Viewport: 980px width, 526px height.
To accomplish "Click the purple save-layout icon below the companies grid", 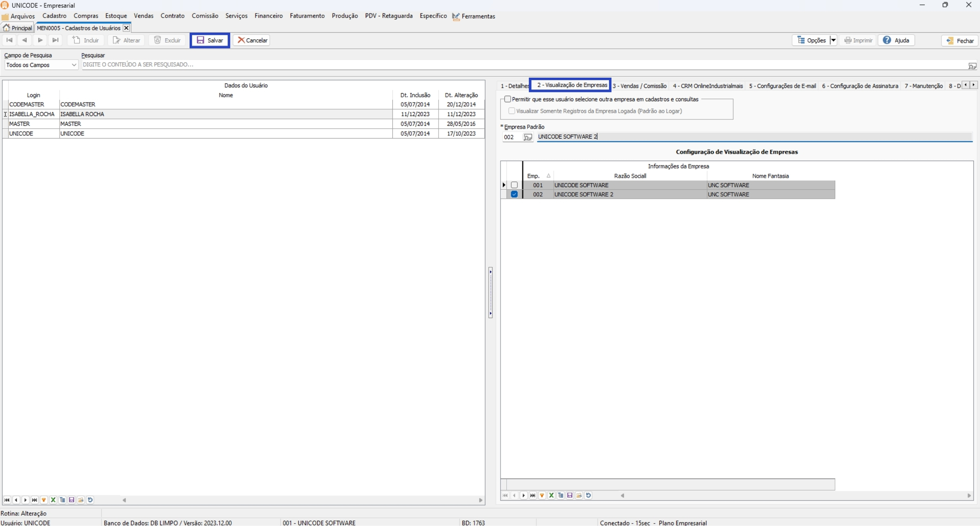I will point(570,495).
